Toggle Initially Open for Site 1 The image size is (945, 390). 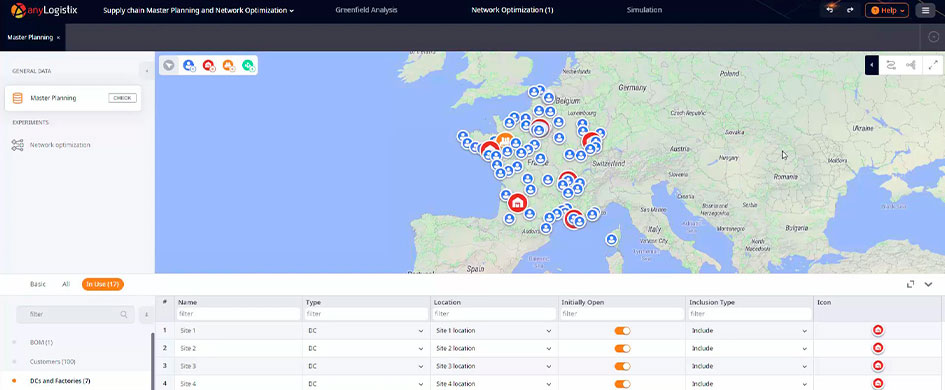coord(623,330)
